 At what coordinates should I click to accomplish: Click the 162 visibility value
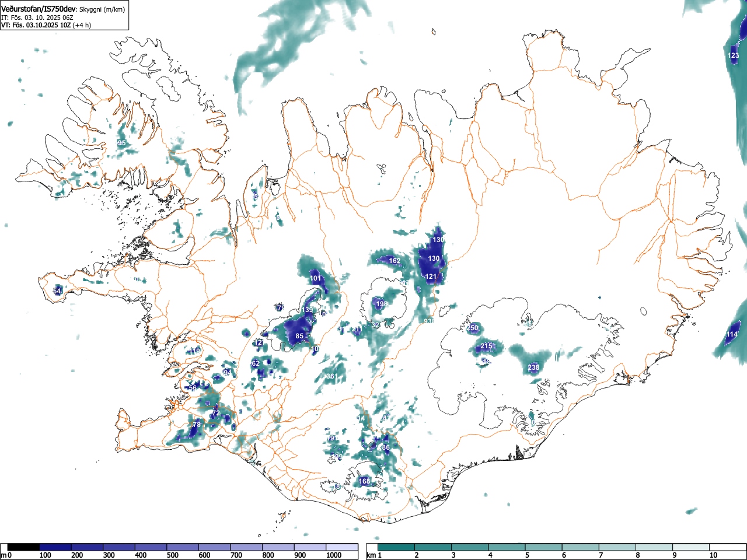[x=395, y=261]
